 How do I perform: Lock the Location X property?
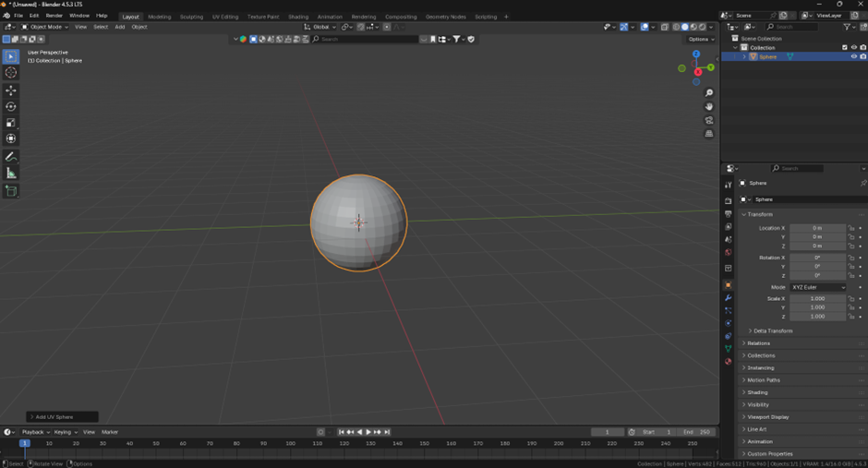point(851,228)
